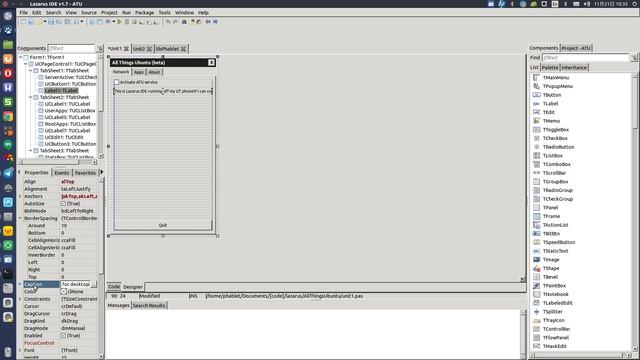Select UCButton1: TUCButton in tree
Screen dimensions: 640x360
point(70,84)
